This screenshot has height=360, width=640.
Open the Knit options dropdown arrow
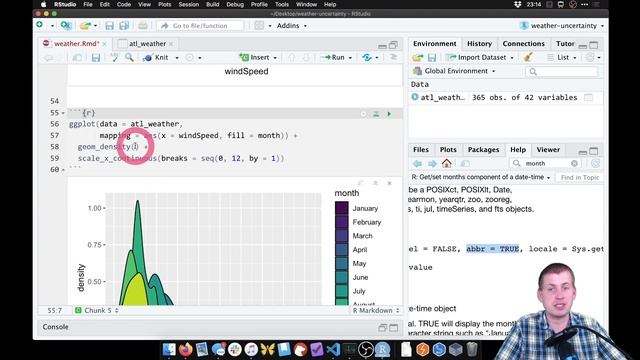(x=177, y=58)
